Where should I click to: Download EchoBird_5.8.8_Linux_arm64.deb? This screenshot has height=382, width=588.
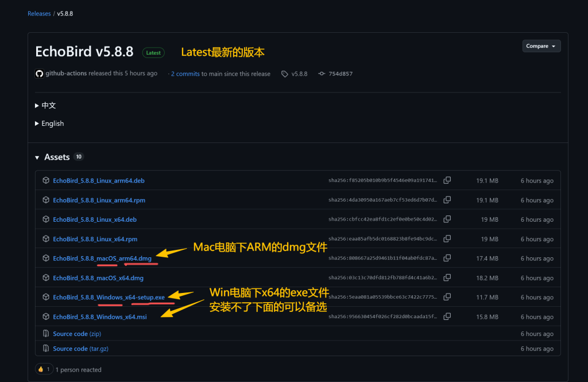click(99, 180)
